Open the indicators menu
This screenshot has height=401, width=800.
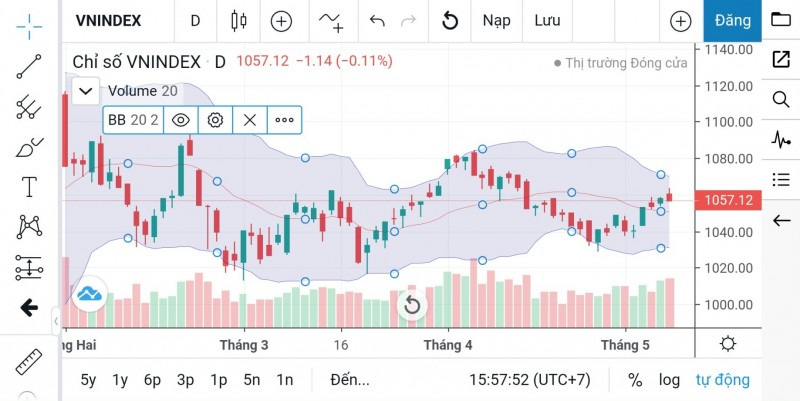pos(331,20)
